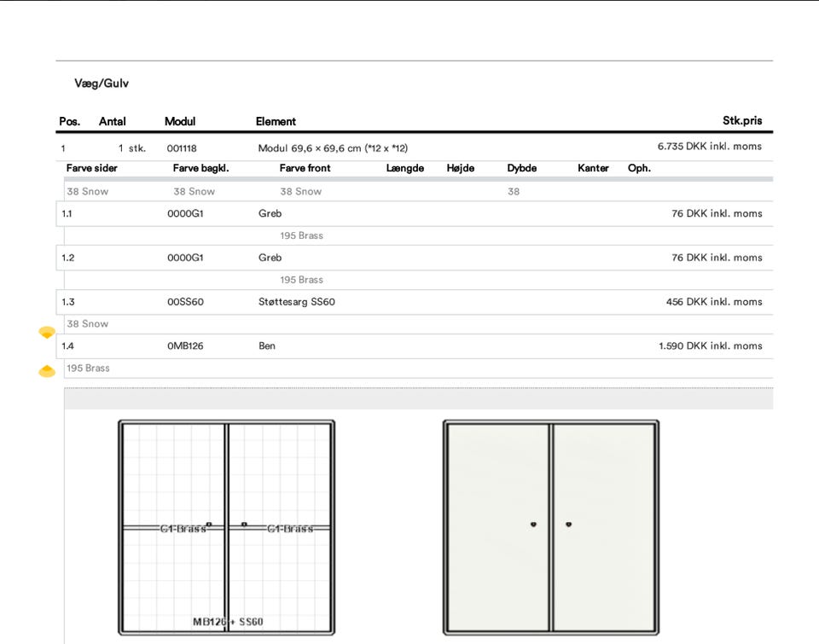Click the Element column header

276,122
